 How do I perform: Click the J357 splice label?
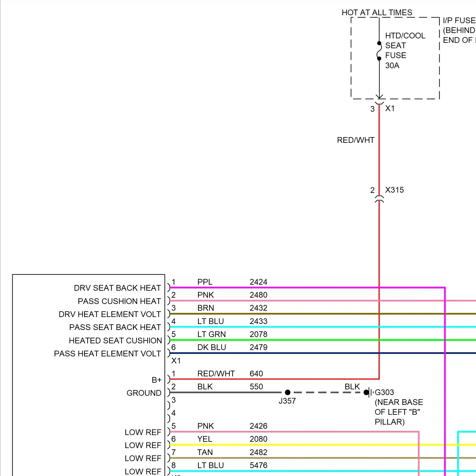point(287,401)
